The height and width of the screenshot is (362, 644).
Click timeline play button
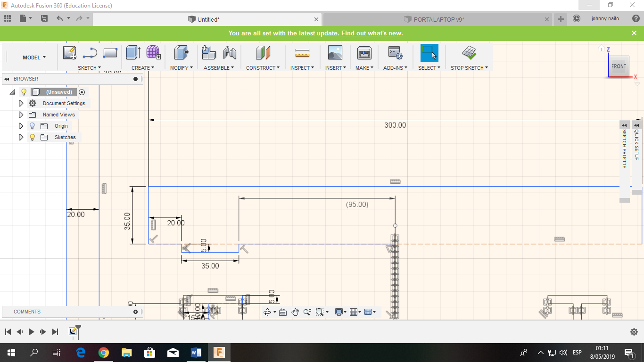[x=31, y=332]
